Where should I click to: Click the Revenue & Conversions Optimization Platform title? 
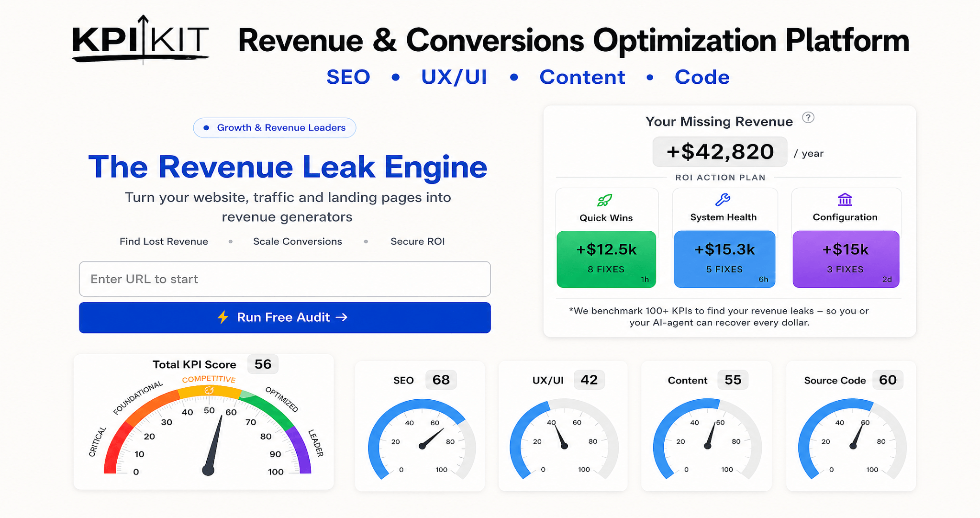574,40
